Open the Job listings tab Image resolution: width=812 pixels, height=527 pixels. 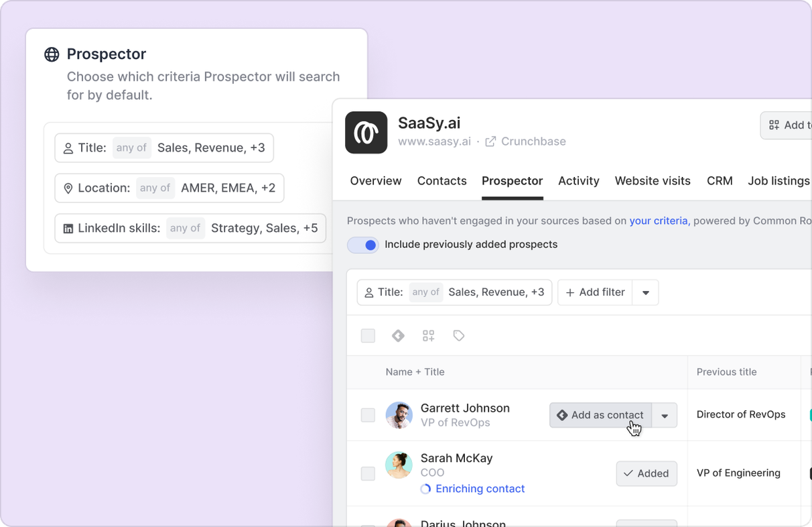point(779,181)
